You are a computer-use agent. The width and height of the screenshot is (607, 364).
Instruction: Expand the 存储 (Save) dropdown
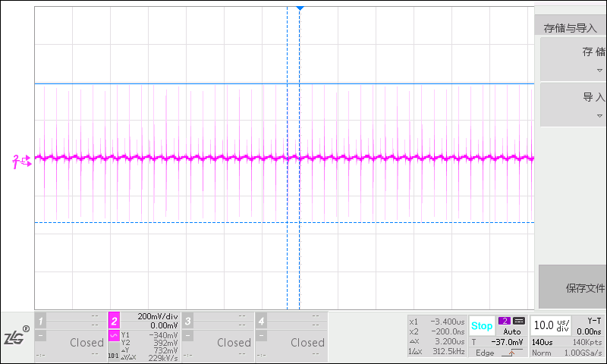pyautogui.click(x=574, y=58)
